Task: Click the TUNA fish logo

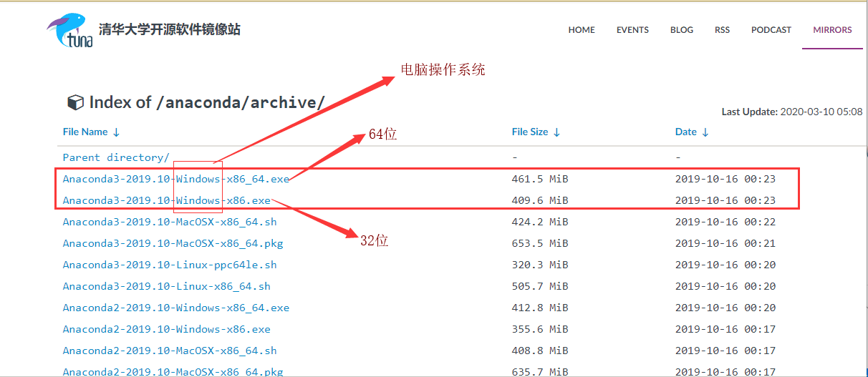Action: click(x=69, y=31)
